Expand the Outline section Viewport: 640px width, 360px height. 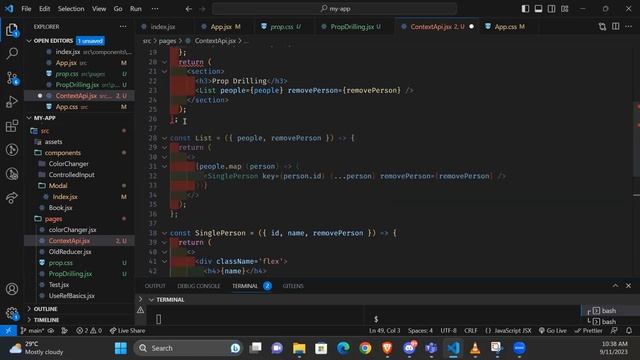click(29, 309)
